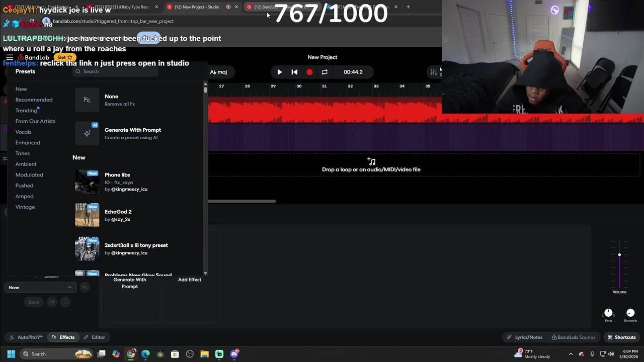Select the Modulated presets category
644x362 pixels.
29,175
